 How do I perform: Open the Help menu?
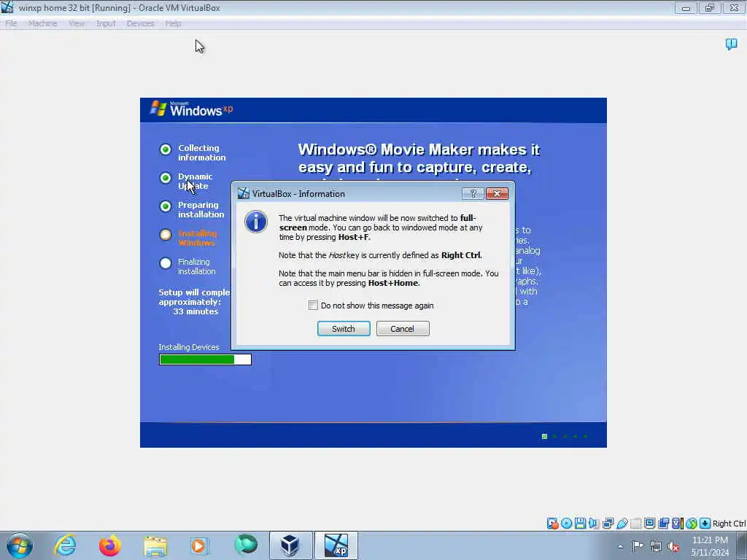(173, 23)
